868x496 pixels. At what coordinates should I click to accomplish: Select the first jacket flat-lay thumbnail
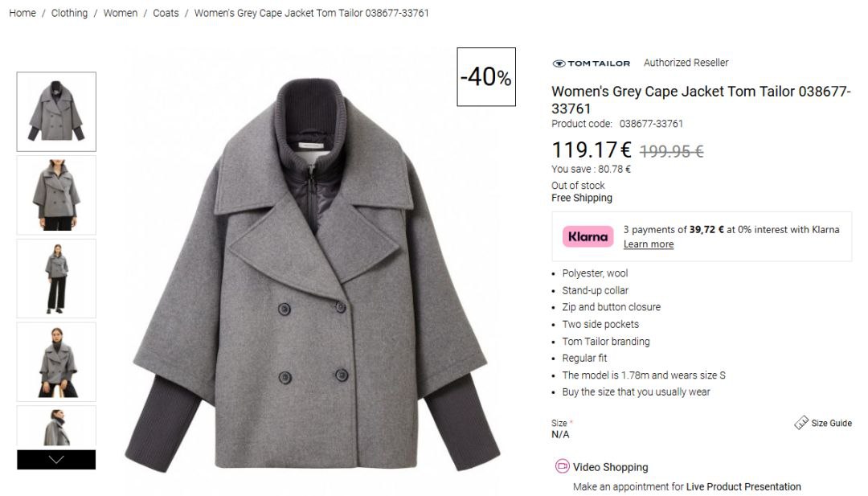click(56, 112)
